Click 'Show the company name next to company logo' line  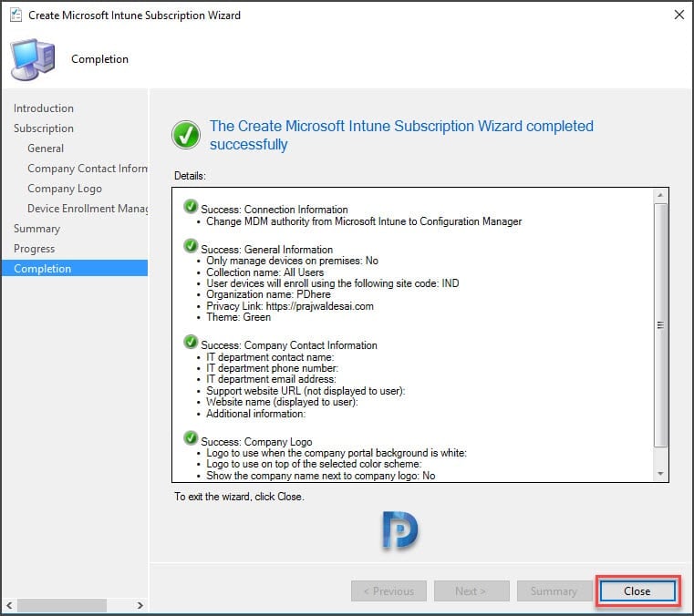click(x=321, y=476)
